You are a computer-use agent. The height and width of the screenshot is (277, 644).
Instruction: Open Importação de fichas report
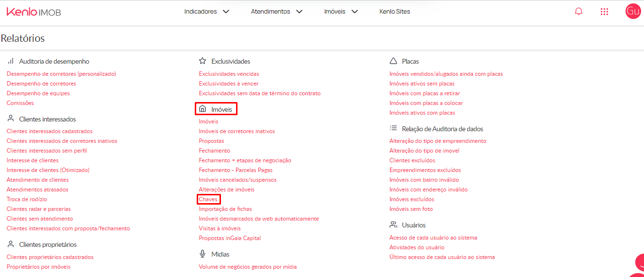click(x=225, y=209)
